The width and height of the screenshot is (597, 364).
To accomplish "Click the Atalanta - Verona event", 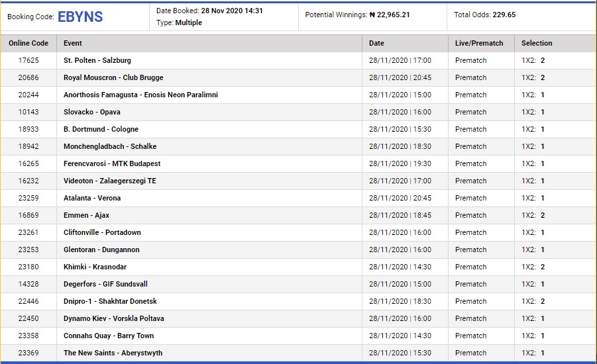I will point(92,198).
